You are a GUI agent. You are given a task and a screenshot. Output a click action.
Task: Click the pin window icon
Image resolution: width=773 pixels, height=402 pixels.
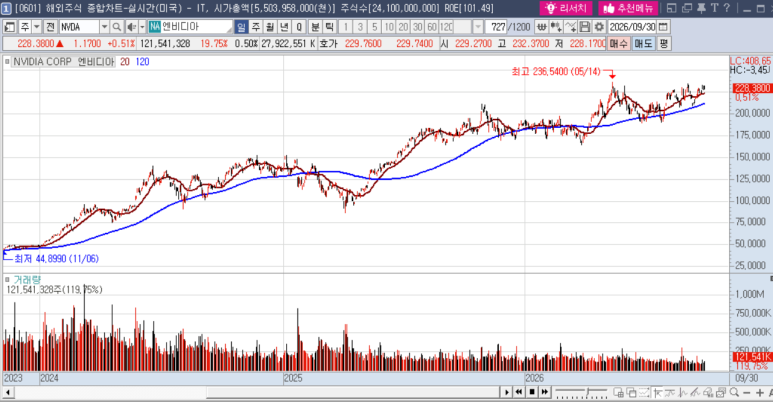pos(701,8)
